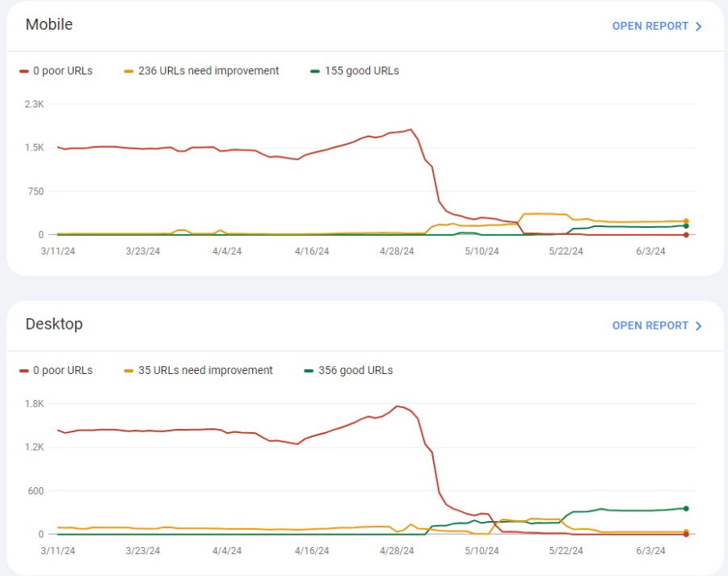Screen dimensions: 728x576
Task: Click the orange legend dash in the Desktop card
Action: (x=128, y=371)
